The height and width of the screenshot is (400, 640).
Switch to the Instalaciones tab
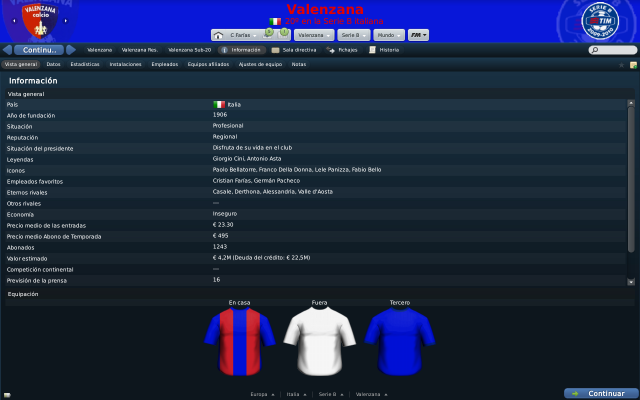pyautogui.click(x=125, y=64)
